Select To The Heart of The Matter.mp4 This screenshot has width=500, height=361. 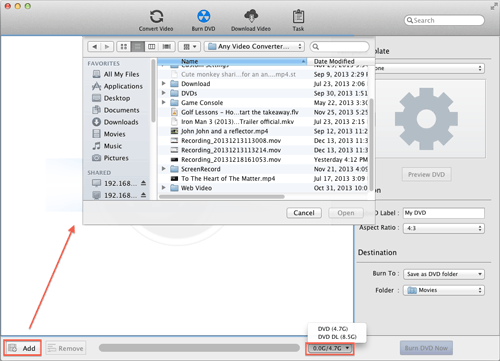pos(263,178)
